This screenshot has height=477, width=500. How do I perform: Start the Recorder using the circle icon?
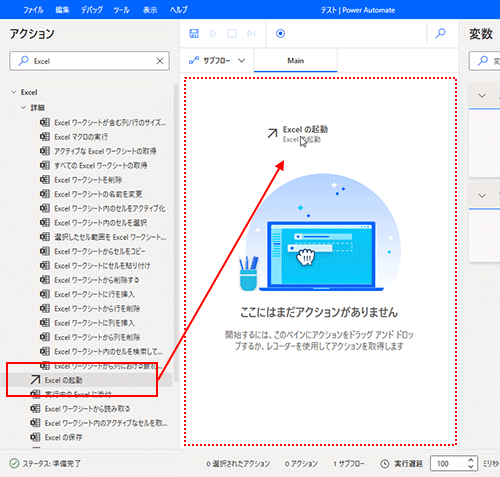pyautogui.click(x=280, y=33)
